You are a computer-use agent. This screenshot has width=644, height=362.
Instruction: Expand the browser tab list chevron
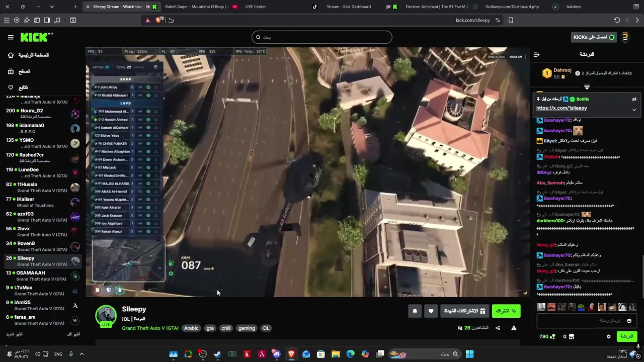(52, 7)
